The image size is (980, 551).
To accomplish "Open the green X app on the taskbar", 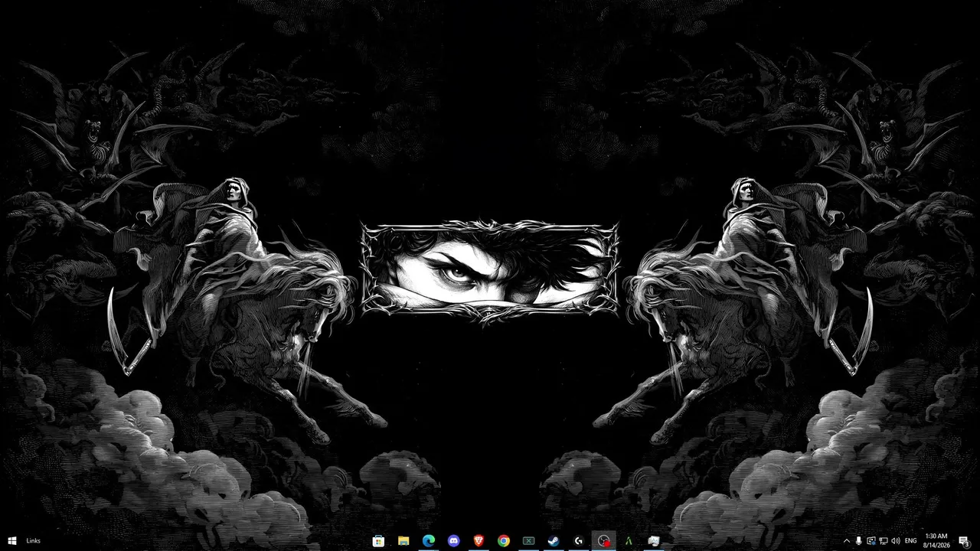I will (x=528, y=541).
